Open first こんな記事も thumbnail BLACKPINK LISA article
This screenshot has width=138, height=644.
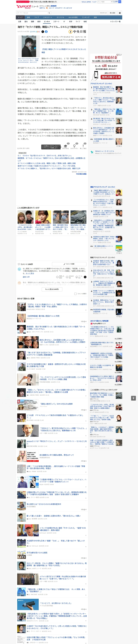tap(26, 217)
